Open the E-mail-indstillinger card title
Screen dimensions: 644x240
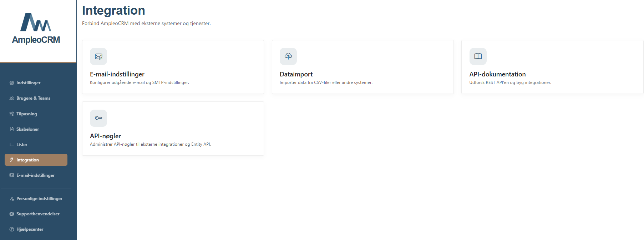tap(117, 74)
